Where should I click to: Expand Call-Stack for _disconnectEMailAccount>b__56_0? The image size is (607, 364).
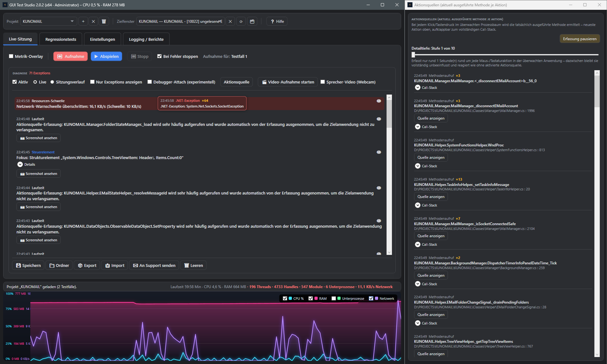[418, 88]
